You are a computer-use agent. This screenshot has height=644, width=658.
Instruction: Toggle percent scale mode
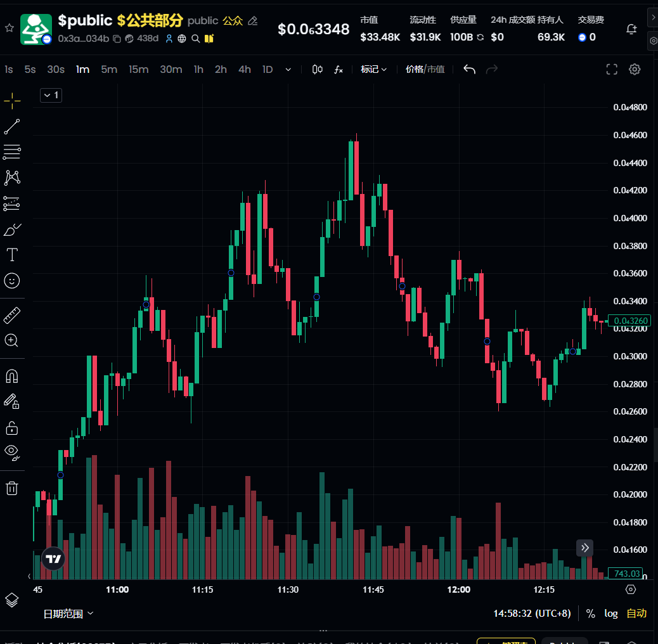pyautogui.click(x=590, y=614)
